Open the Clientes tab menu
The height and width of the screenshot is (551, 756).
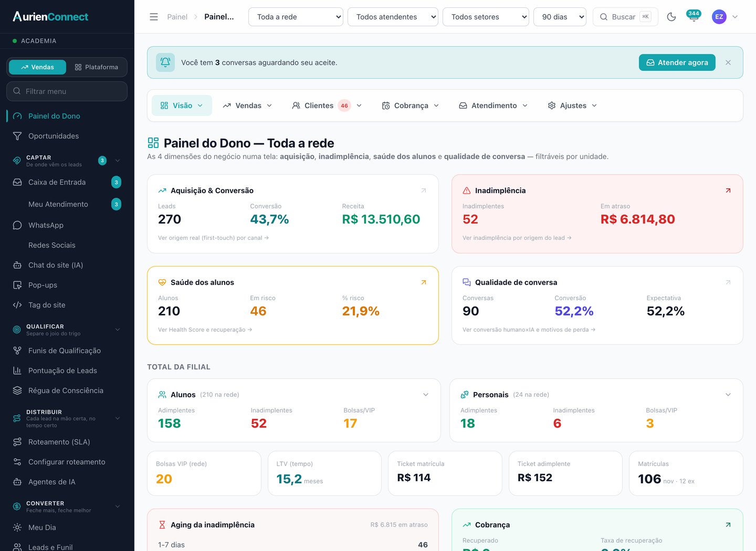pyautogui.click(x=327, y=105)
